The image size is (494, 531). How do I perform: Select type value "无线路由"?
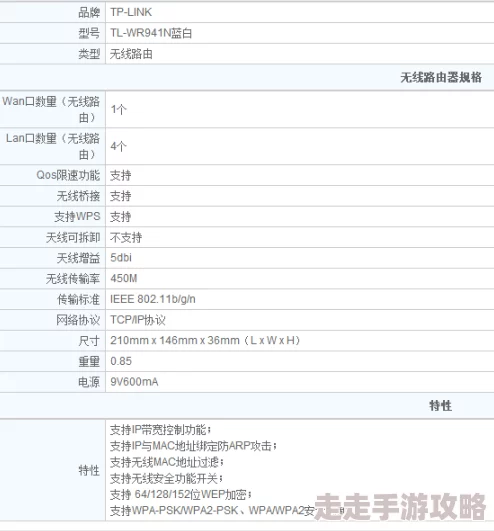pyautogui.click(x=131, y=54)
